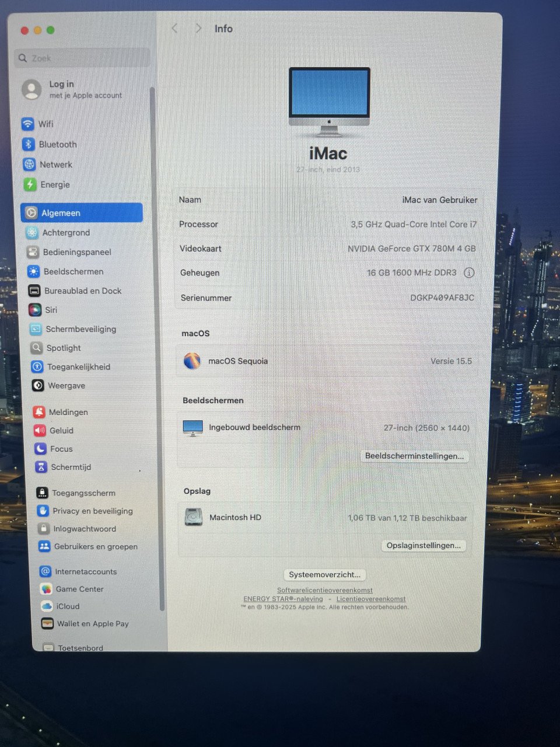Click the 1,06 TB van 1,12 TB beschikbaar text
Screen dimensions: 560x747
(407, 518)
